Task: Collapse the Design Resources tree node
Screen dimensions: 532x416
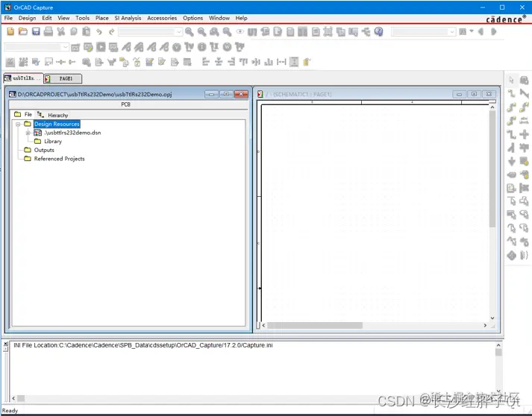Action: pyautogui.click(x=18, y=124)
